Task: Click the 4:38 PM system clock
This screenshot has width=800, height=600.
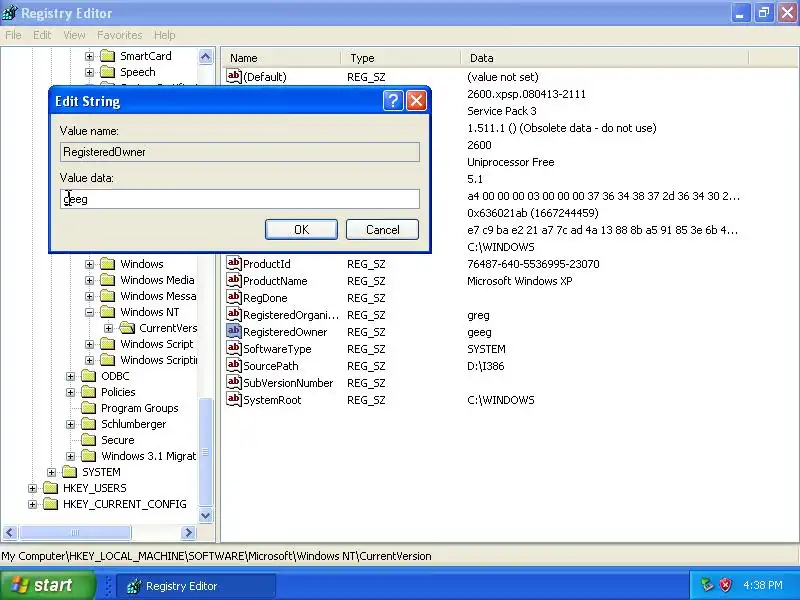Action: pyautogui.click(x=763, y=585)
